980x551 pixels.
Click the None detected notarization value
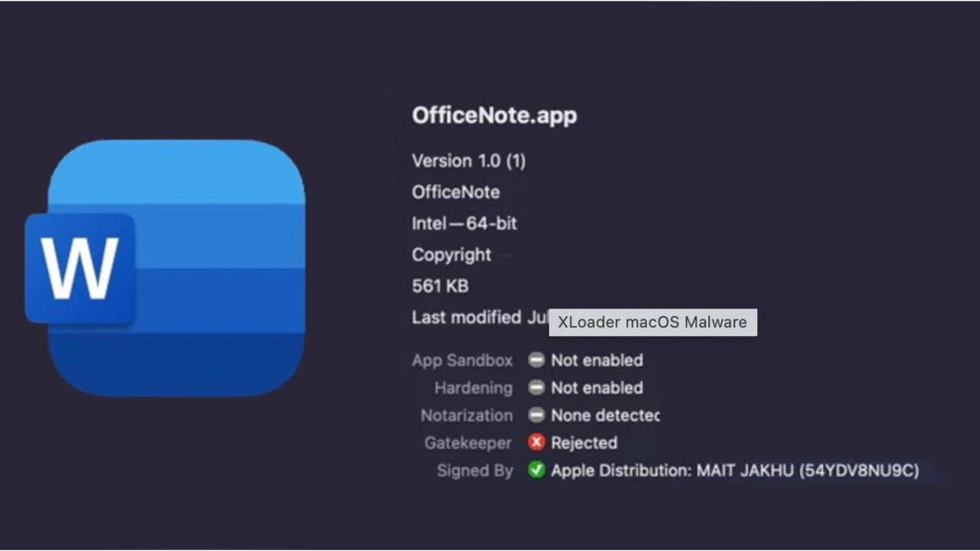605,415
